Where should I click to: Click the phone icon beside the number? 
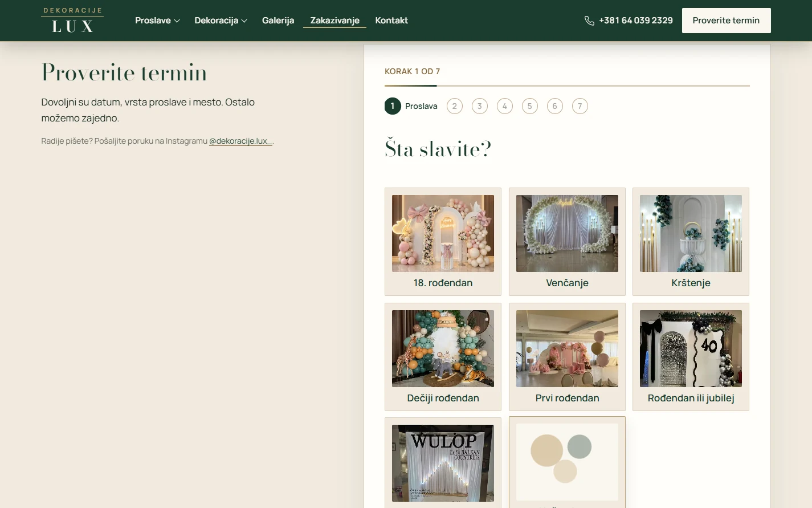(x=589, y=21)
